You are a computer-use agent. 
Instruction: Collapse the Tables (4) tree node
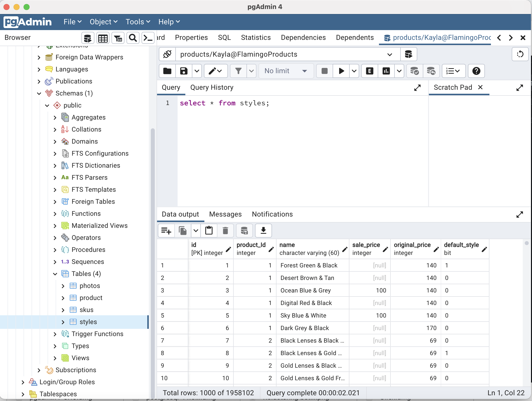click(x=55, y=274)
